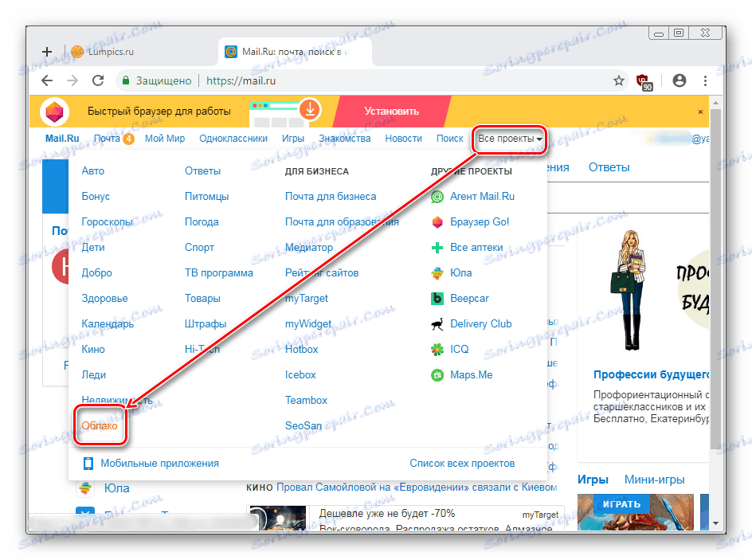Image resolution: width=752 pixels, height=560 pixels.
Task: Click the Agent Mail.Ru icon
Action: point(437,197)
